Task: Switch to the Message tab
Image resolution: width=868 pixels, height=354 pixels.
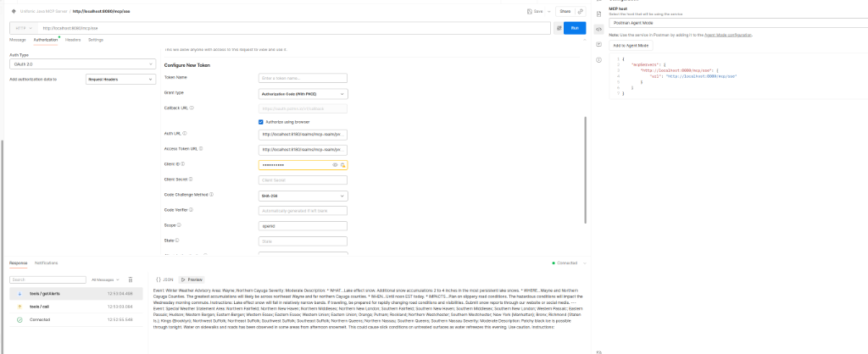Action: pyautogui.click(x=18, y=40)
